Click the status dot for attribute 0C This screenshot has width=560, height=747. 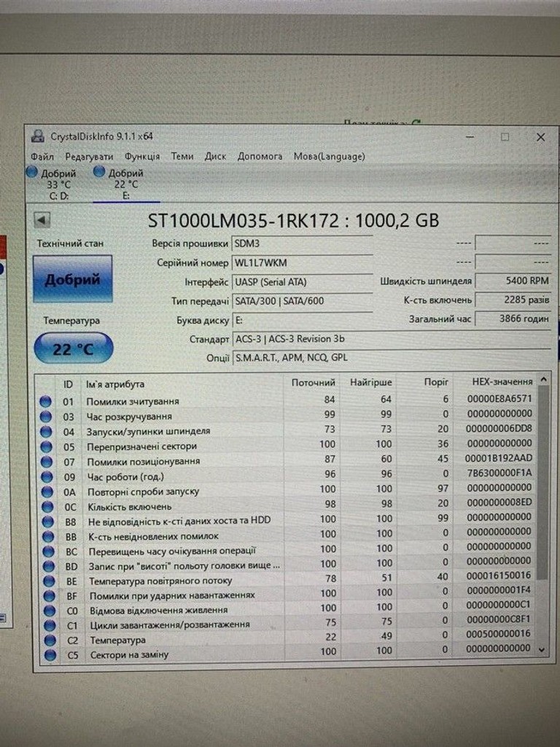[47, 507]
